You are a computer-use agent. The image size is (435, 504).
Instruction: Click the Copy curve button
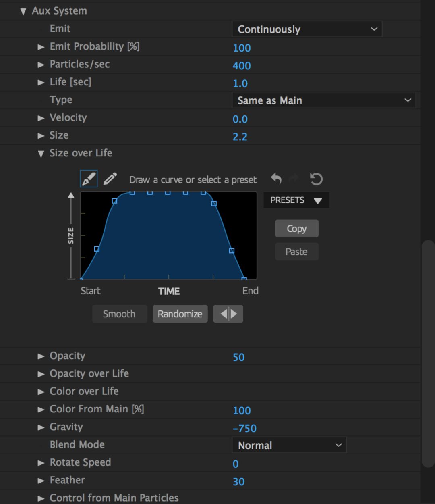pyautogui.click(x=297, y=229)
